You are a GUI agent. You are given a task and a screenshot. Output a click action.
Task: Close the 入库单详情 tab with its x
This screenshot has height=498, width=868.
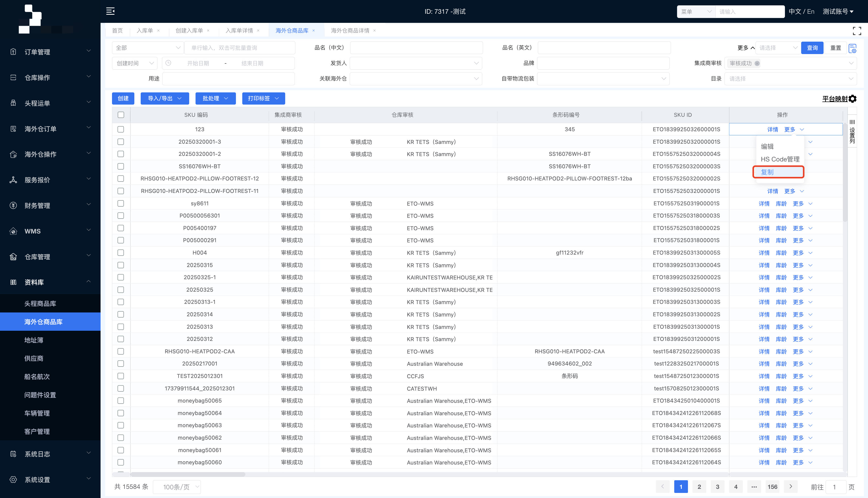coord(258,31)
